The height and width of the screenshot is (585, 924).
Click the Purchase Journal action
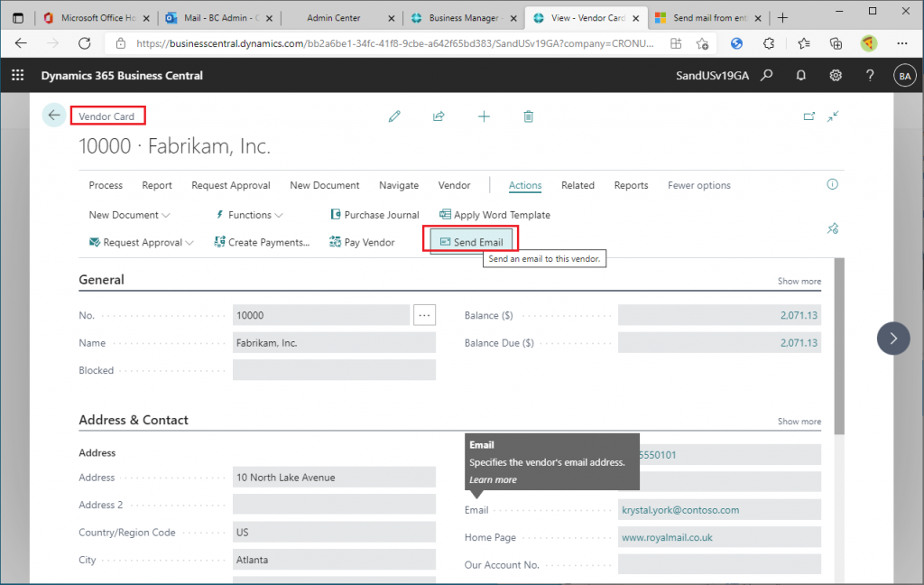pos(374,215)
